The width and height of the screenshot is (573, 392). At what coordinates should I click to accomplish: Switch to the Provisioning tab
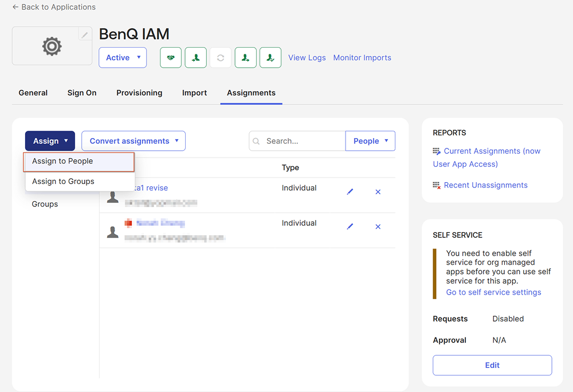(139, 93)
